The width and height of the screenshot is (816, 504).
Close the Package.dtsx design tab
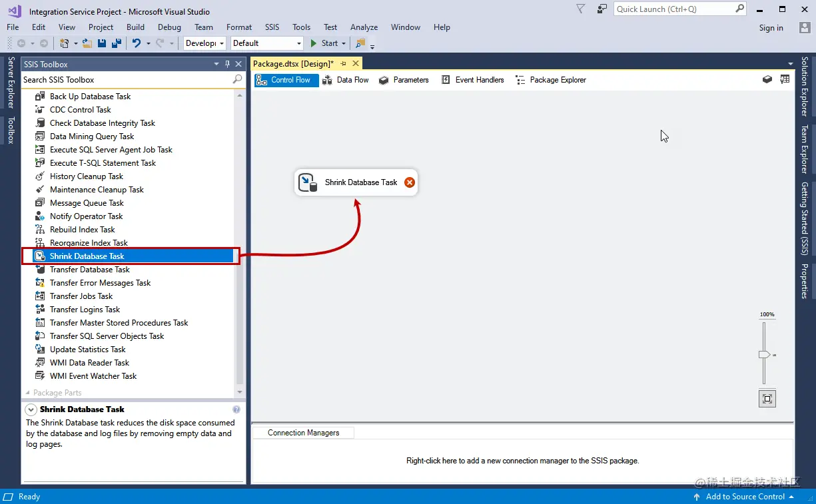(356, 63)
